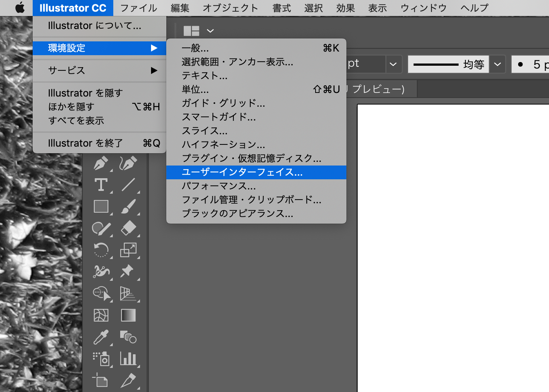This screenshot has height=392, width=549.
Task: Open the ヘルプ menu
Action: [475, 8]
